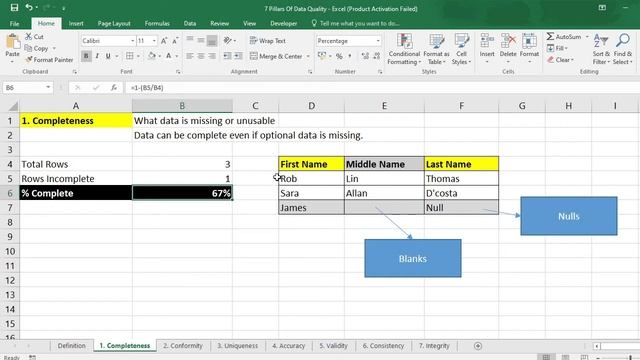
Task: Open the Percentage number format dropdown
Action: tap(378, 41)
